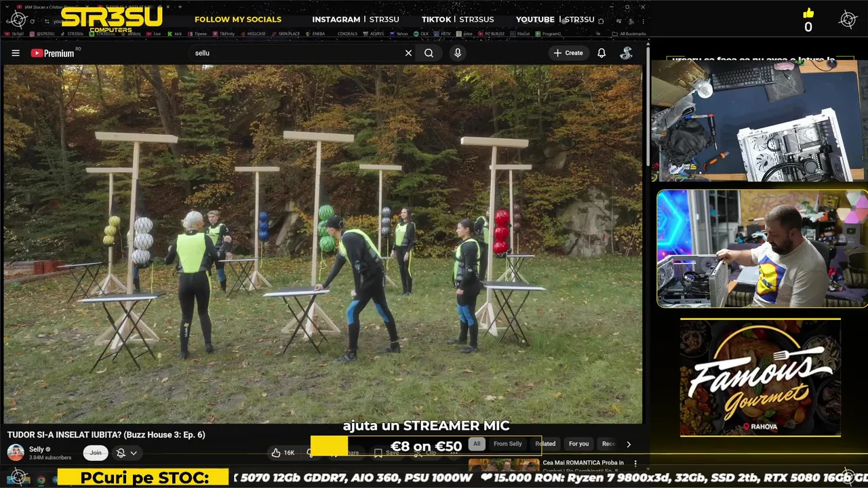Screen dimensions: 868x488
Task: Open the Selly channel name link
Action: (37, 449)
